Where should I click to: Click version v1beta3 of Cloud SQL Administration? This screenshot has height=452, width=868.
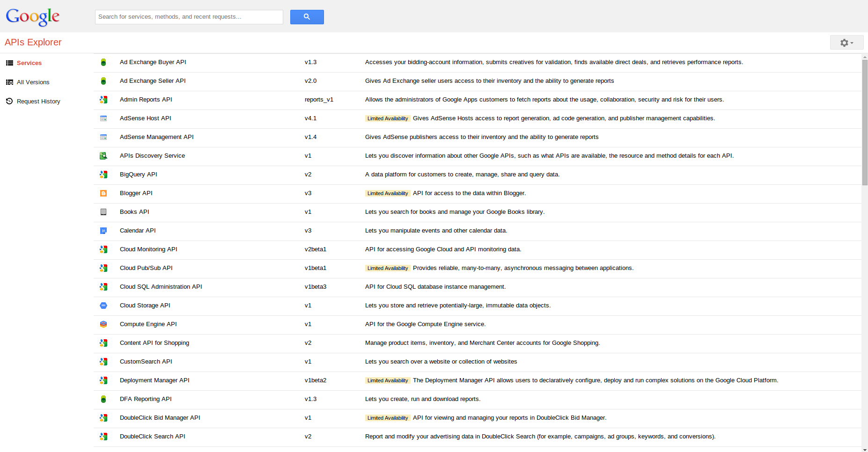(316, 287)
